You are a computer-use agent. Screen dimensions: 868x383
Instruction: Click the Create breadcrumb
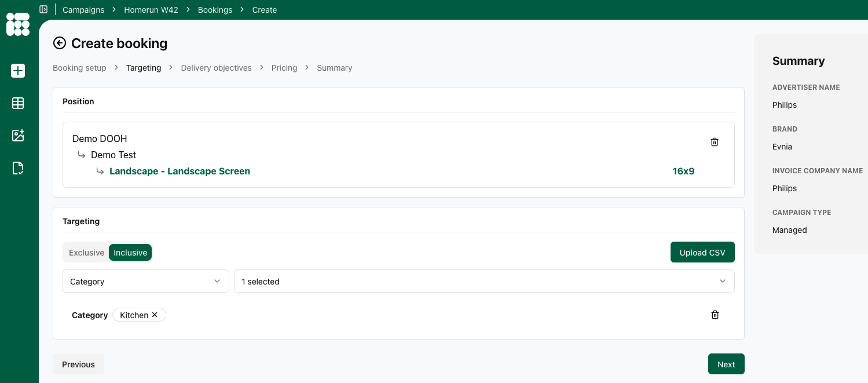coord(265,10)
